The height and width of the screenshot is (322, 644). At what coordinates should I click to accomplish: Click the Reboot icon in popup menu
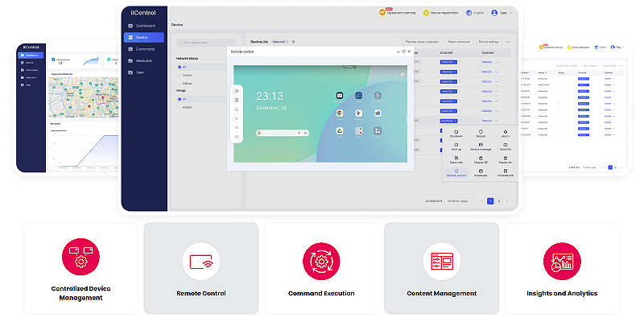pos(481,131)
